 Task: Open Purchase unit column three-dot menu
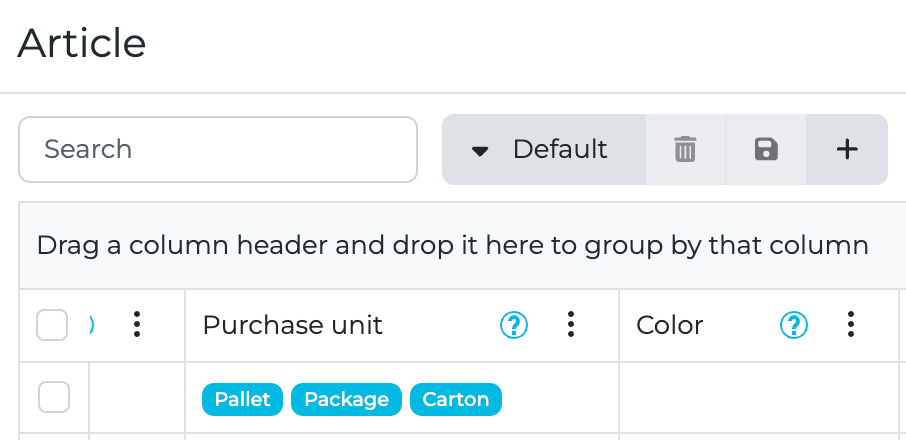pyautogui.click(x=571, y=324)
